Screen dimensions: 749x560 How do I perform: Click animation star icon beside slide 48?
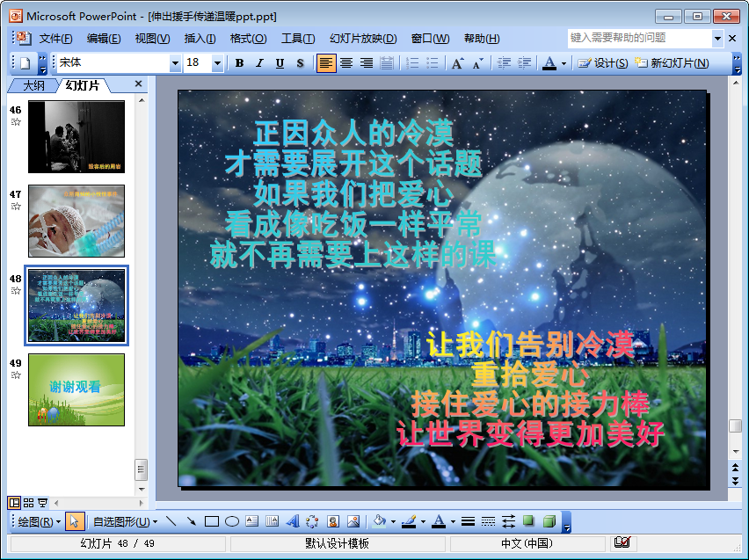tap(16, 291)
